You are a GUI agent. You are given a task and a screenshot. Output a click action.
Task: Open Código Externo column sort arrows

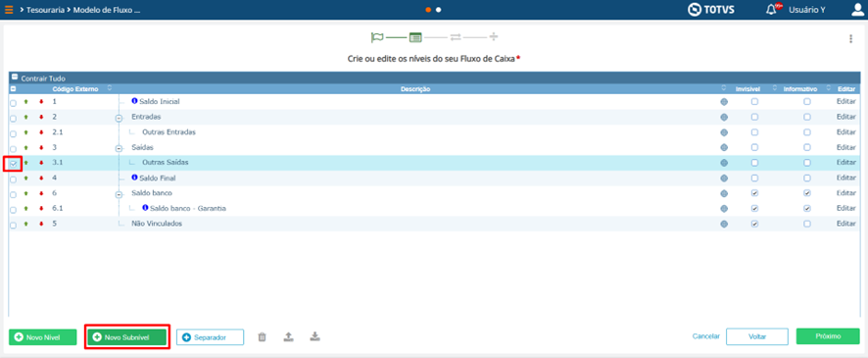point(109,88)
